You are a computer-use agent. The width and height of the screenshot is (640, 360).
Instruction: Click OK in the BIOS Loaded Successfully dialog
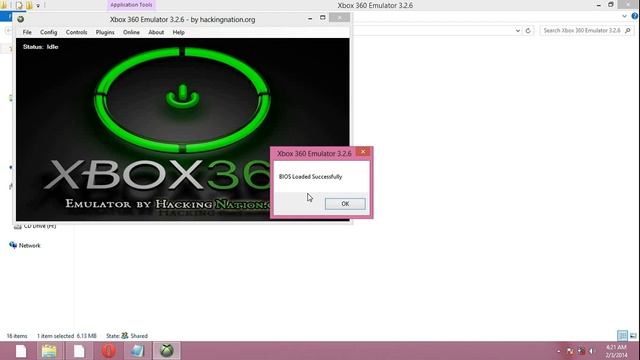pyautogui.click(x=345, y=204)
